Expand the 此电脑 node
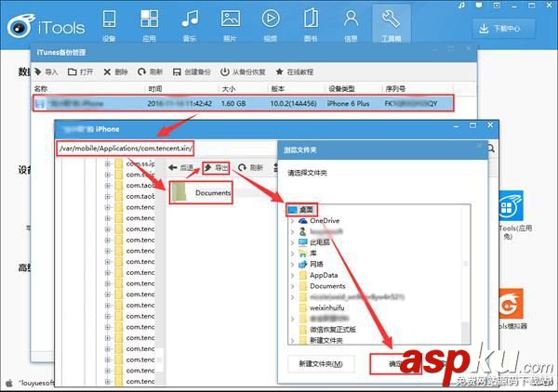The width and height of the screenshot is (558, 392). (293, 242)
